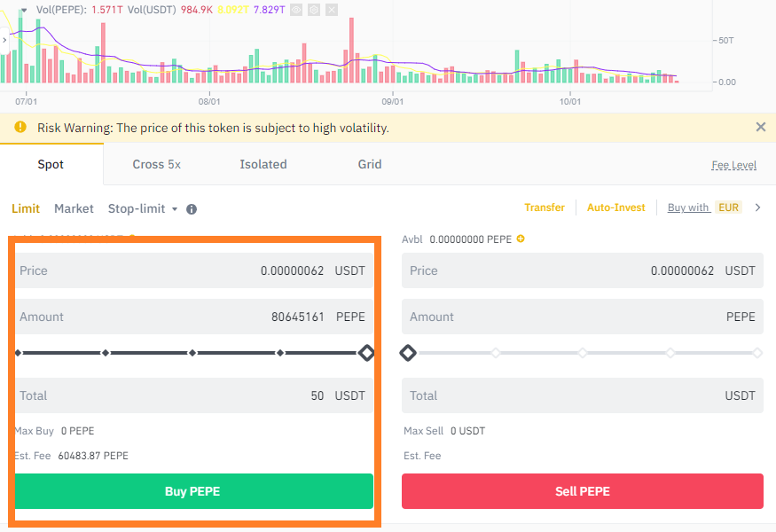Image resolution: width=776 pixels, height=532 pixels.
Task: Collapse volume indicator legend arrow
Action: click(x=24, y=10)
